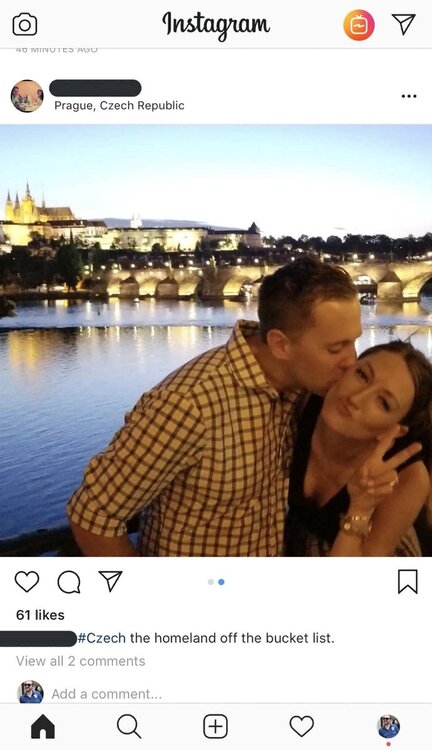Open the poster's profile picture

pos(27,96)
